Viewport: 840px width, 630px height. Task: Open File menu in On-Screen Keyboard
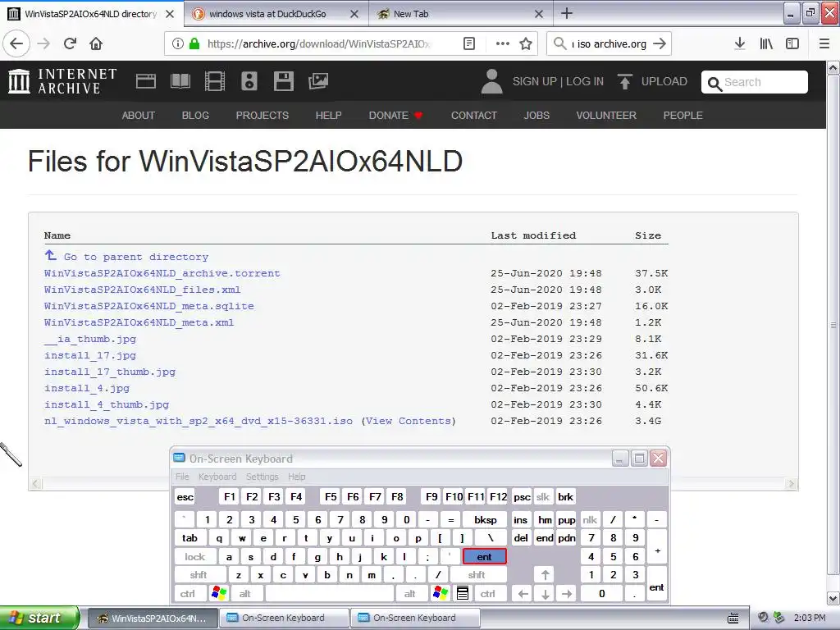(x=182, y=477)
